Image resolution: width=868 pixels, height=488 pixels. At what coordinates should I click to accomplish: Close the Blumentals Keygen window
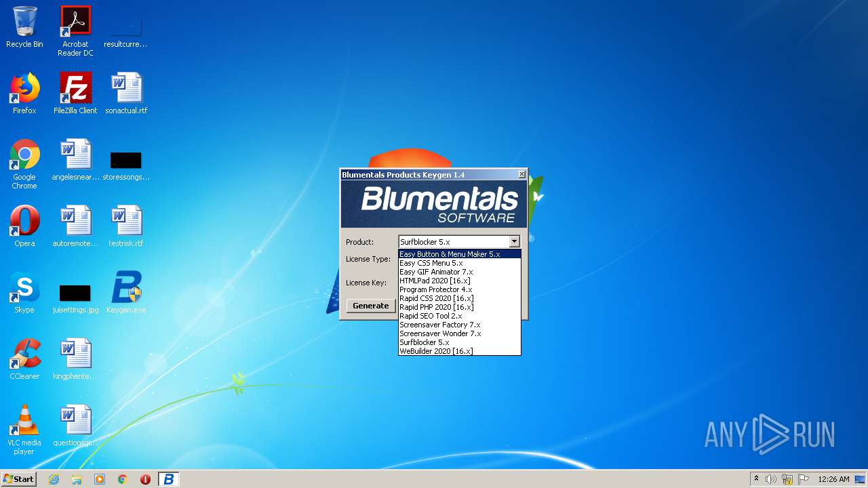(521, 175)
